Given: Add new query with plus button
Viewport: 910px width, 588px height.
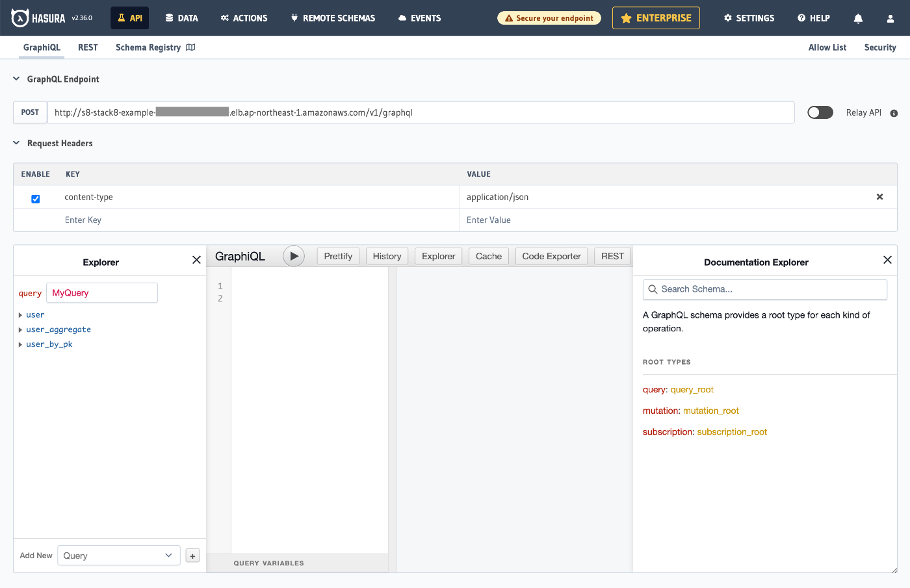Looking at the screenshot, I should click(192, 556).
